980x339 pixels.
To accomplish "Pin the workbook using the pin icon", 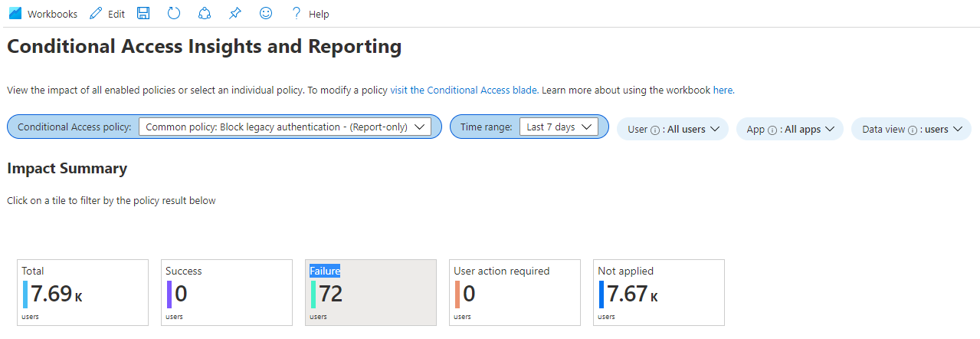I will point(234,14).
